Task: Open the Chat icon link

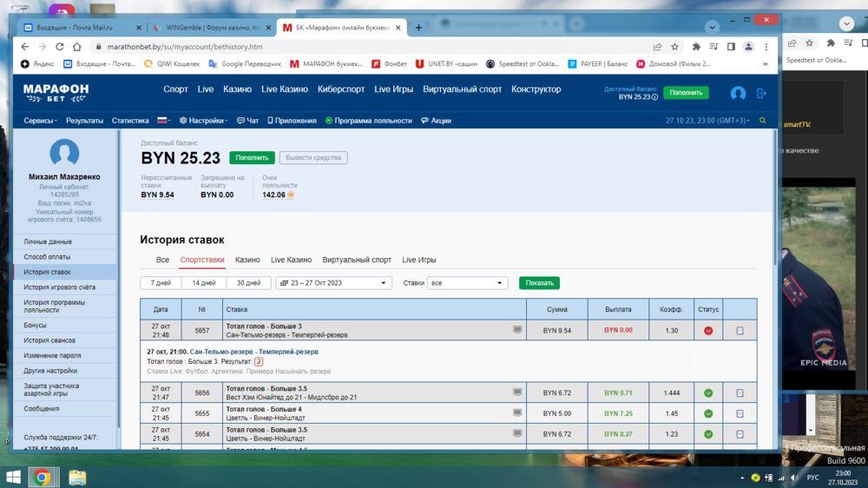Action: point(247,121)
